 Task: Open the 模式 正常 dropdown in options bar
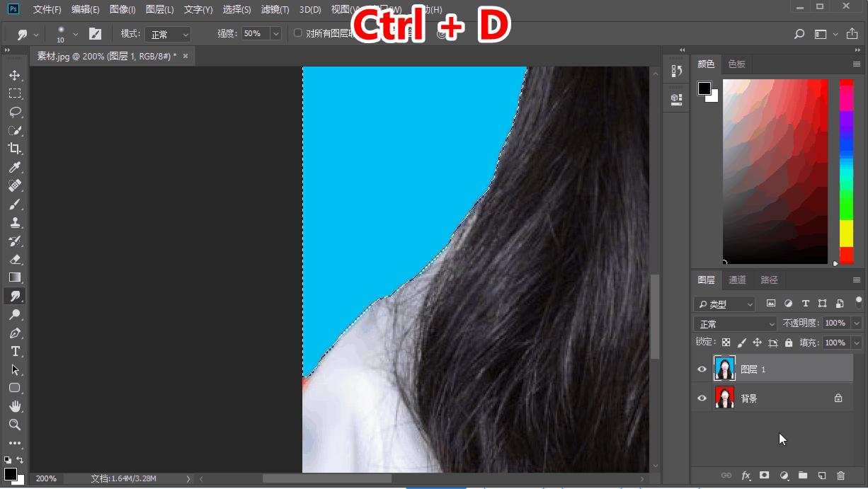(168, 34)
